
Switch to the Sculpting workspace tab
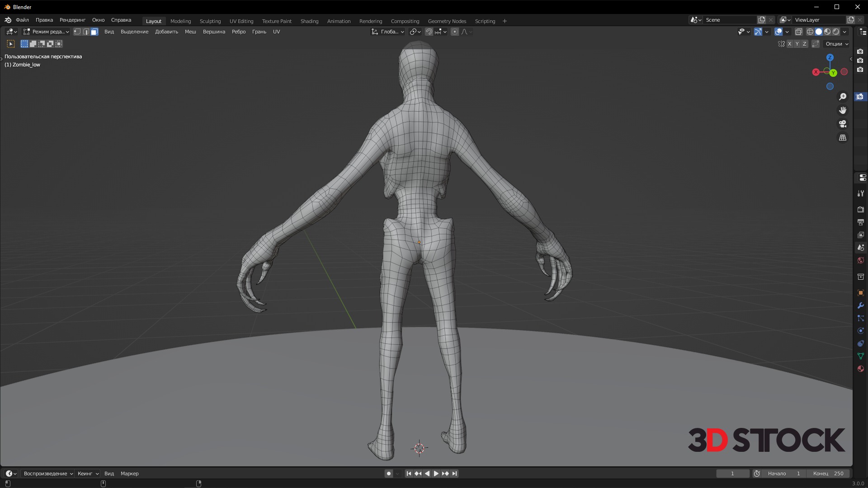coord(210,21)
